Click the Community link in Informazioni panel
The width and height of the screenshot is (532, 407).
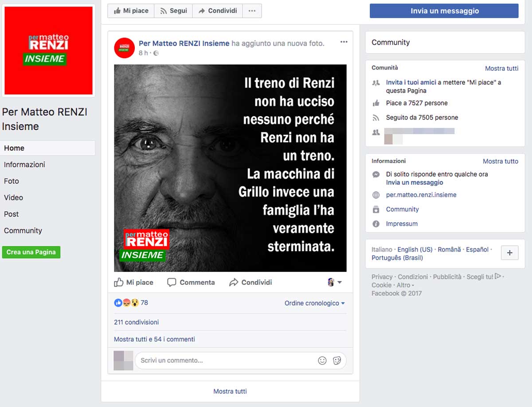402,209
